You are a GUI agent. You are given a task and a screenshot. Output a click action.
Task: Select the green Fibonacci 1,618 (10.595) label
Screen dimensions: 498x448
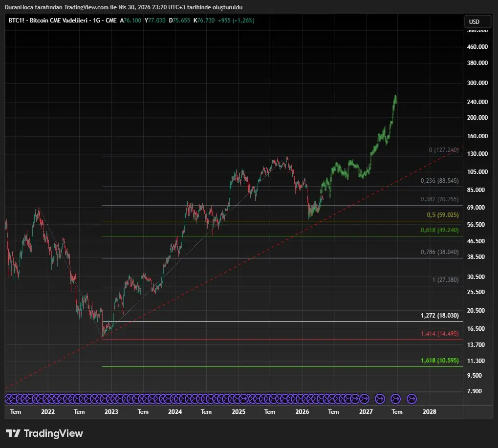(439, 361)
